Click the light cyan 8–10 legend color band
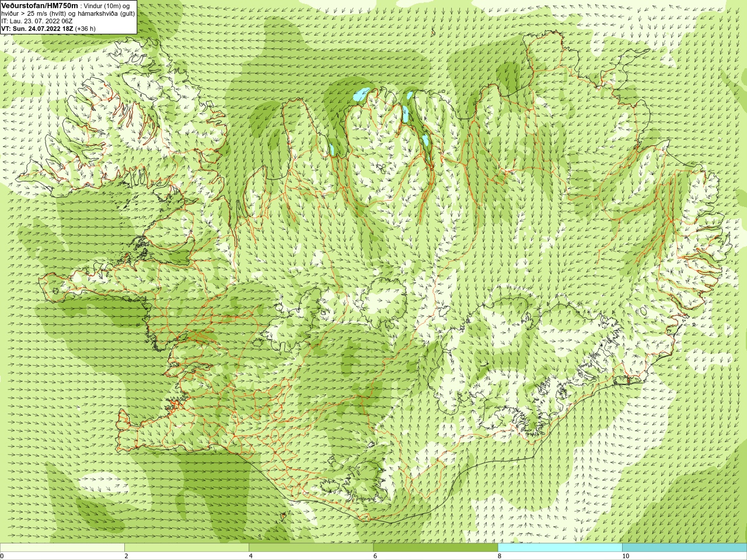 tap(560, 548)
